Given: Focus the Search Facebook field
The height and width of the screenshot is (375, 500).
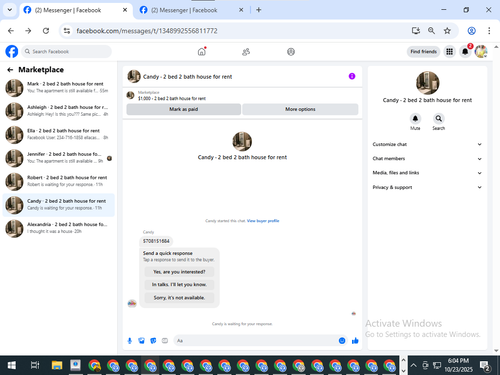Looking at the screenshot, I should click(x=67, y=52).
